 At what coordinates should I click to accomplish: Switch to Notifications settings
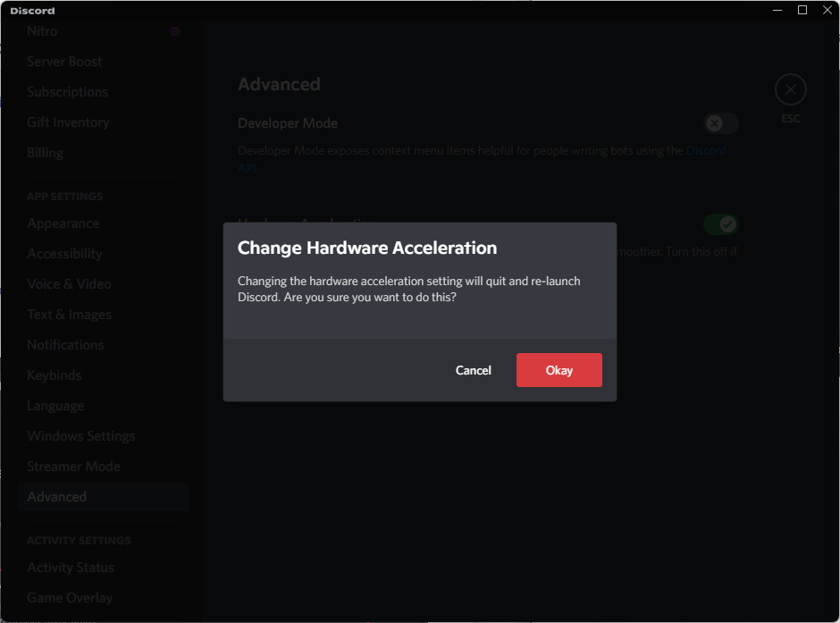(65, 344)
